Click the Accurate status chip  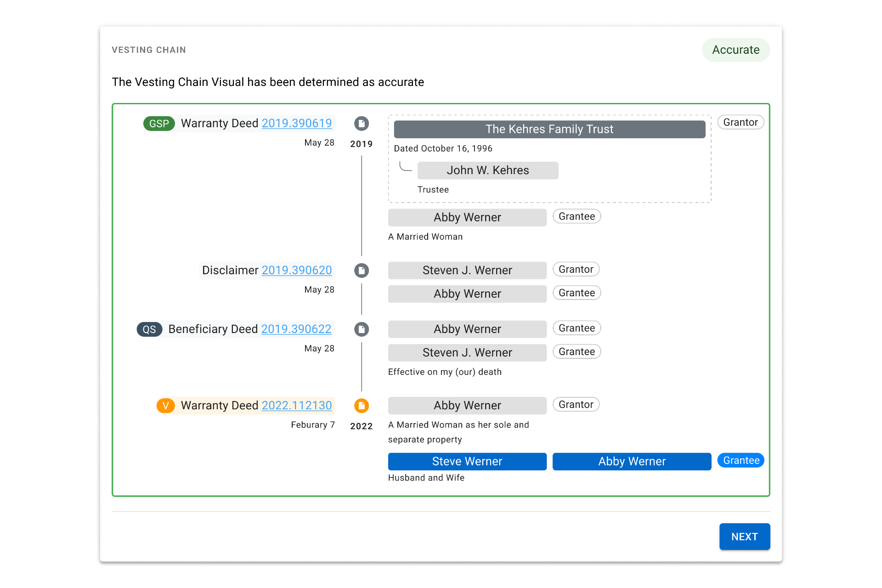click(x=736, y=50)
